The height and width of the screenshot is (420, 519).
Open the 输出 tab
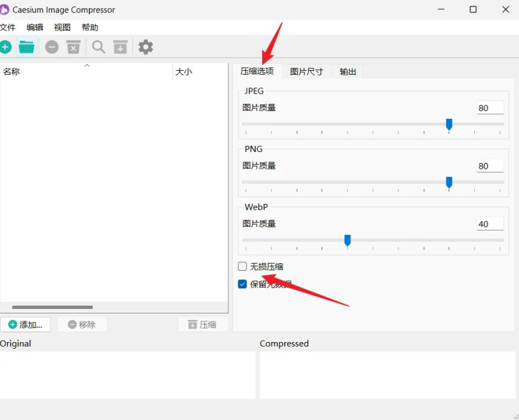coord(347,71)
